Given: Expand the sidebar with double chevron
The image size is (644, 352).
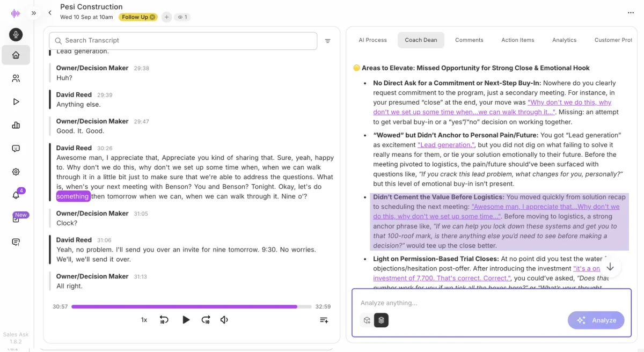Looking at the screenshot, I should coord(34,13).
